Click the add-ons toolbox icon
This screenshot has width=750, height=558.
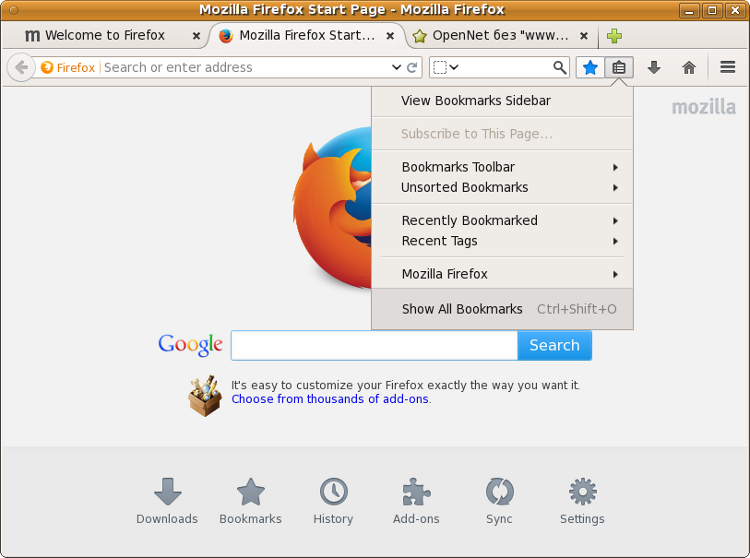click(x=205, y=395)
